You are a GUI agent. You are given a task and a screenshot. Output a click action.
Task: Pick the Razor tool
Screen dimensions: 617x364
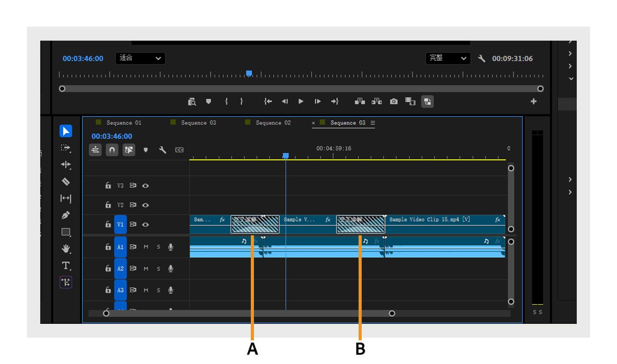(x=66, y=181)
